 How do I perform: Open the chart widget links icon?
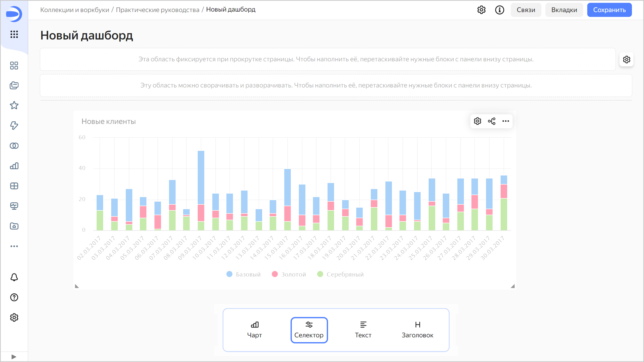pos(492,121)
